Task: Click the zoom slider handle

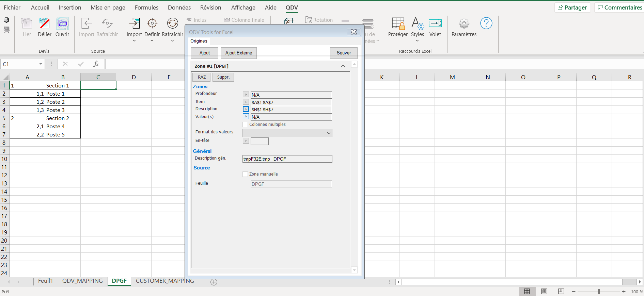Action: pos(599,292)
